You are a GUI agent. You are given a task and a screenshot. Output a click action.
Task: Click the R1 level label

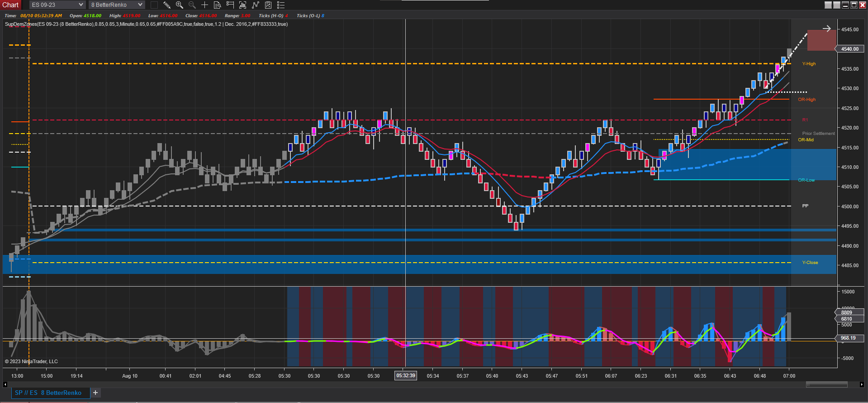coord(805,120)
